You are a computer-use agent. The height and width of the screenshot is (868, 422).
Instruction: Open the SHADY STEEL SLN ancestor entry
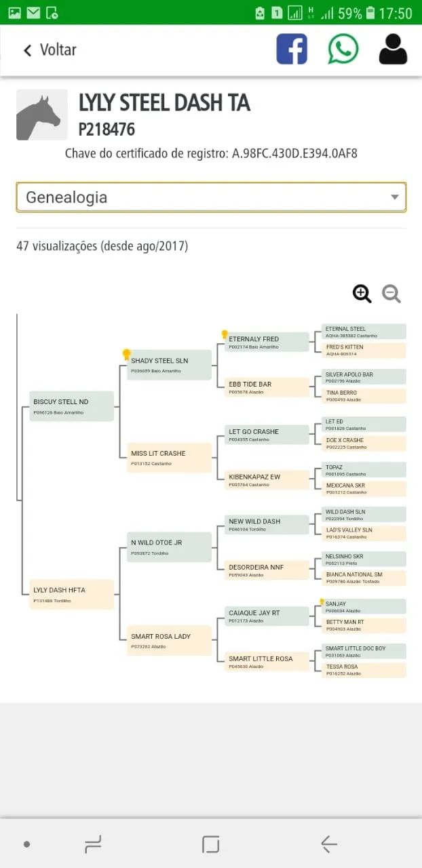(x=170, y=365)
